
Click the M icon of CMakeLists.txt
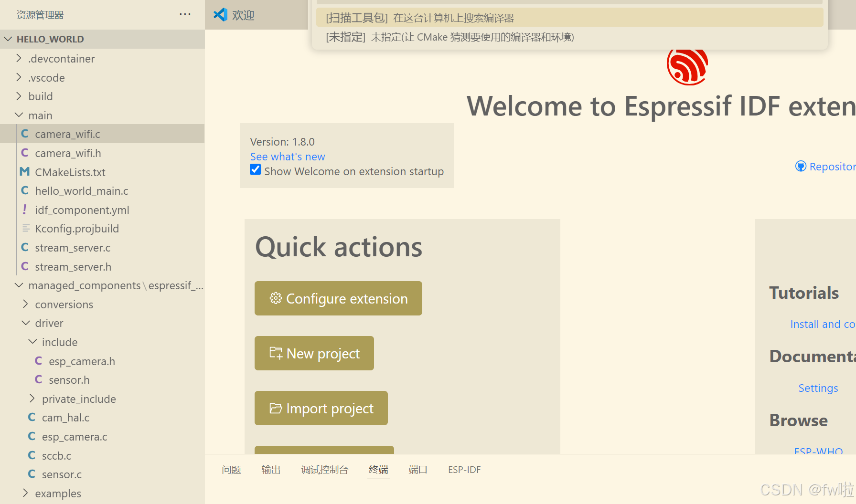(x=25, y=172)
